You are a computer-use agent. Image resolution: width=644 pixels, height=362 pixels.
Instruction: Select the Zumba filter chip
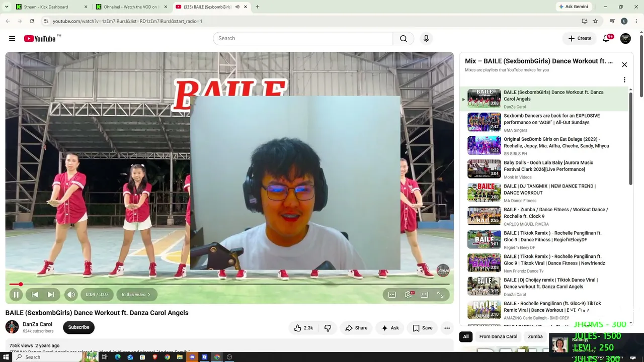[535, 337]
